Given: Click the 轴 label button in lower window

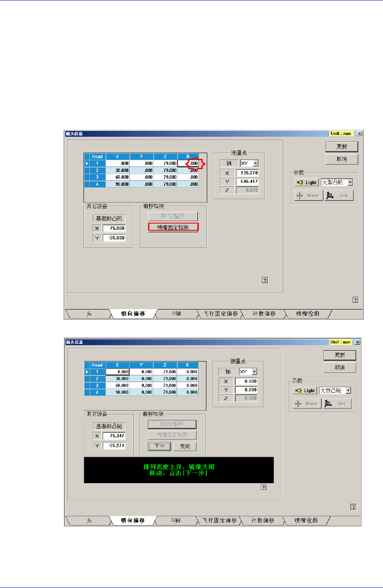Looking at the screenshot, I should [x=228, y=372].
